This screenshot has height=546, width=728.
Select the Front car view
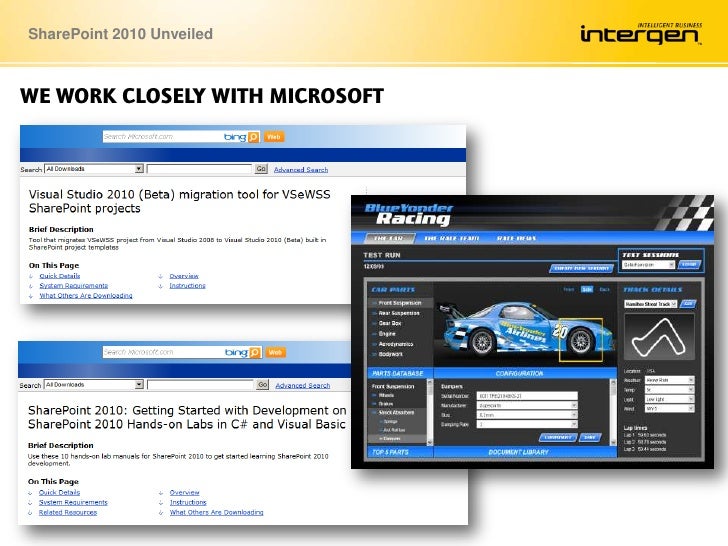pyautogui.click(x=569, y=289)
